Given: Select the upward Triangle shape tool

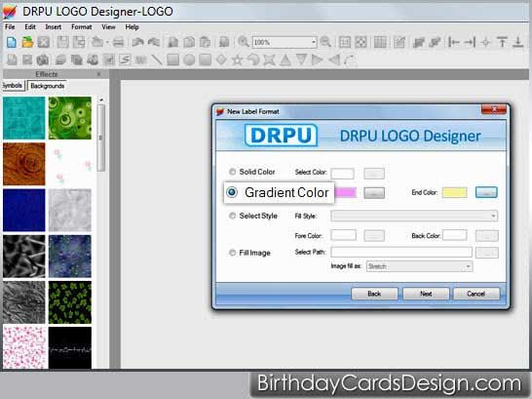Looking at the screenshot, I should 285,60.
